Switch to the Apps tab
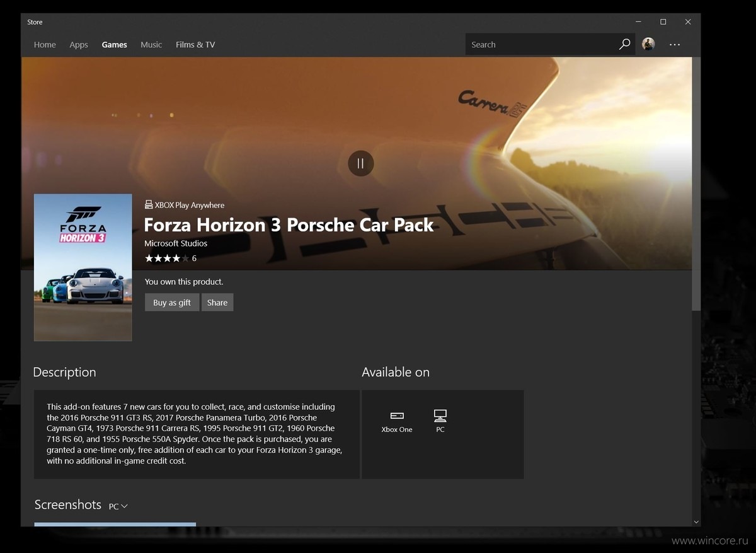This screenshot has width=756, height=553. click(79, 45)
